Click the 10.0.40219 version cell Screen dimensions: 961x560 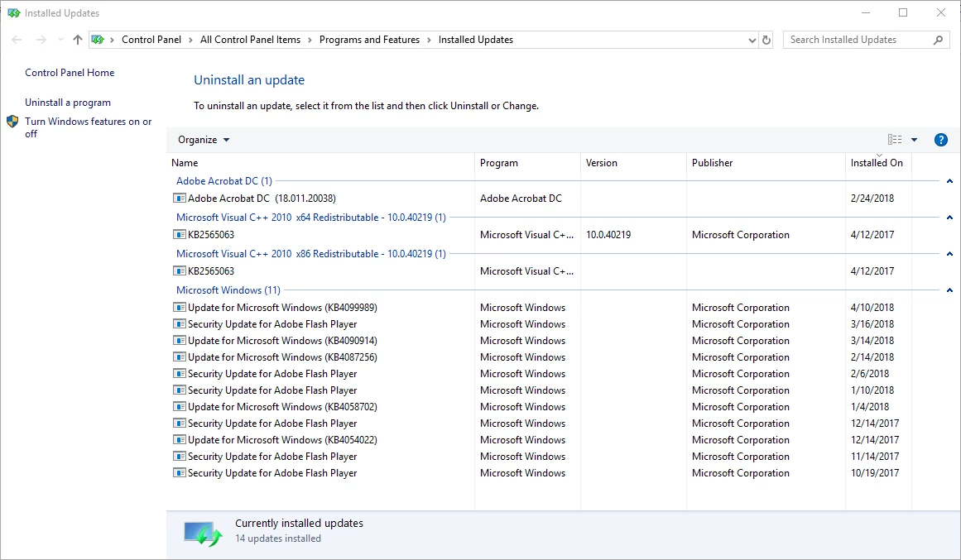[608, 235]
